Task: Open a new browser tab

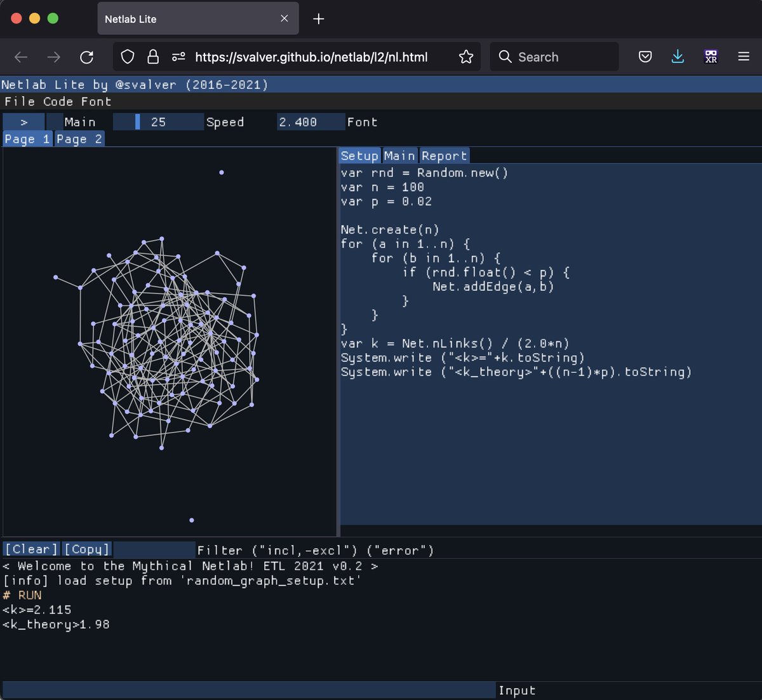Action: pyautogui.click(x=319, y=19)
